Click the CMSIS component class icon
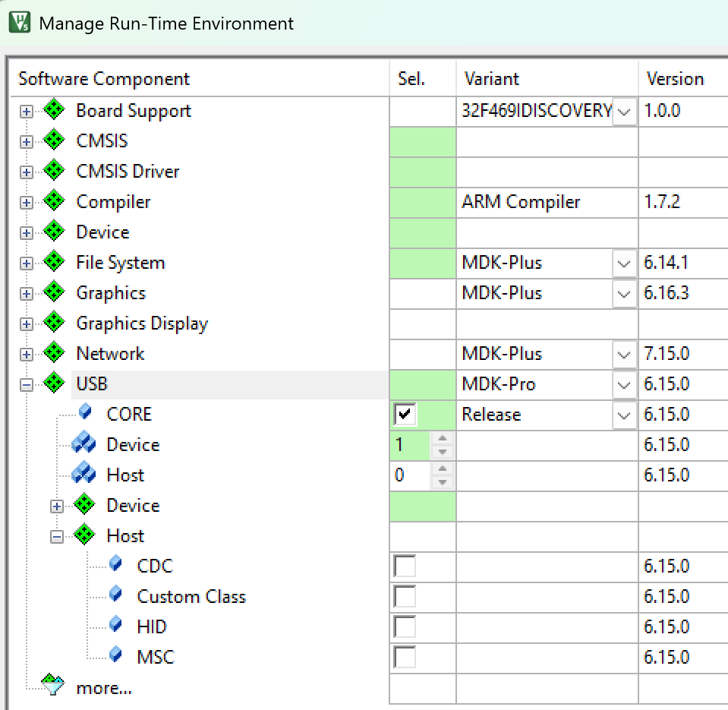Image resolution: width=728 pixels, height=710 pixels. 55,140
